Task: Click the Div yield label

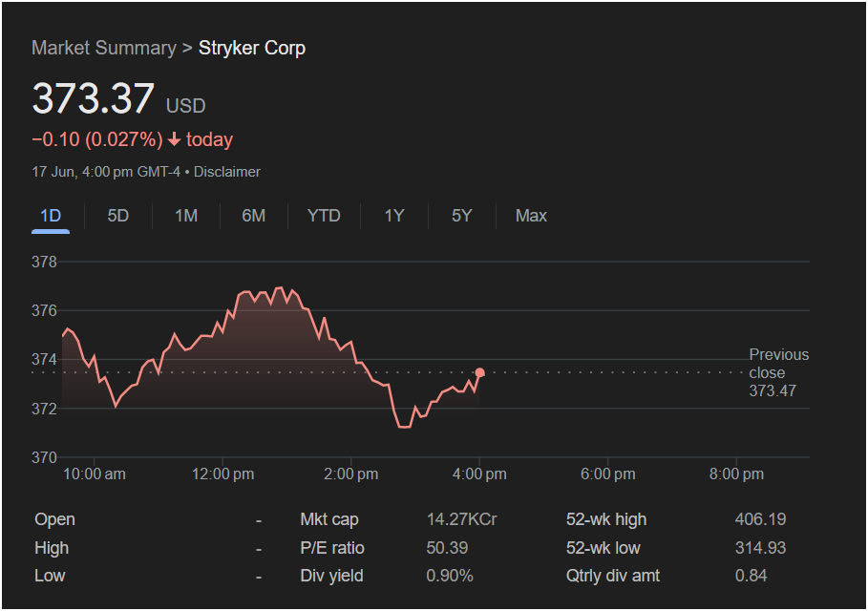Action: tap(331, 576)
